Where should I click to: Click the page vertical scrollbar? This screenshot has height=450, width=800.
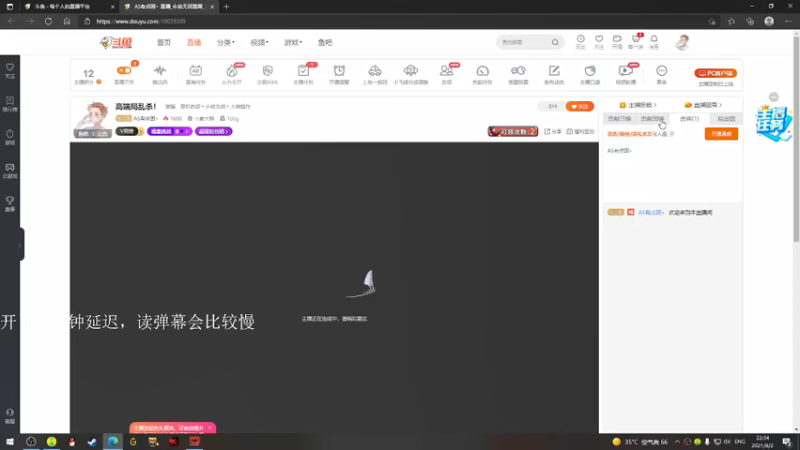point(796,138)
